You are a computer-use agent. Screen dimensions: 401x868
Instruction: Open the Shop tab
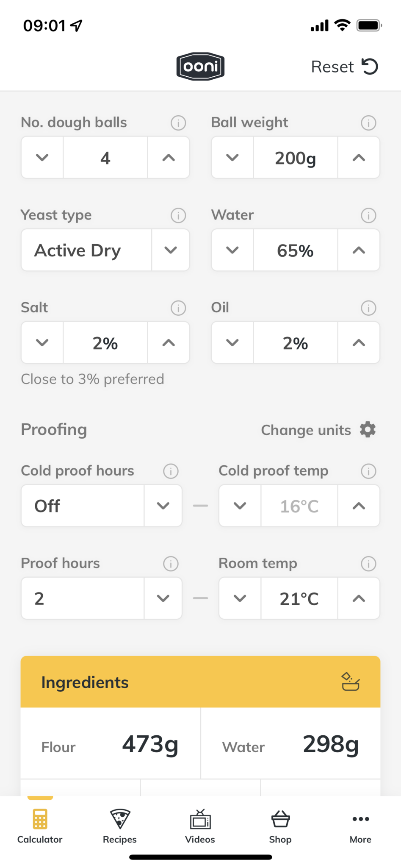[x=280, y=826]
